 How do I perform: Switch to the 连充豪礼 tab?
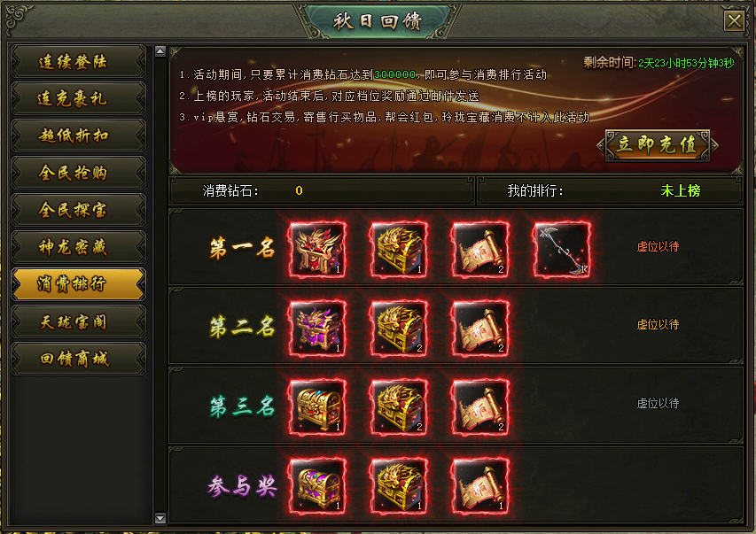pyautogui.click(x=78, y=98)
